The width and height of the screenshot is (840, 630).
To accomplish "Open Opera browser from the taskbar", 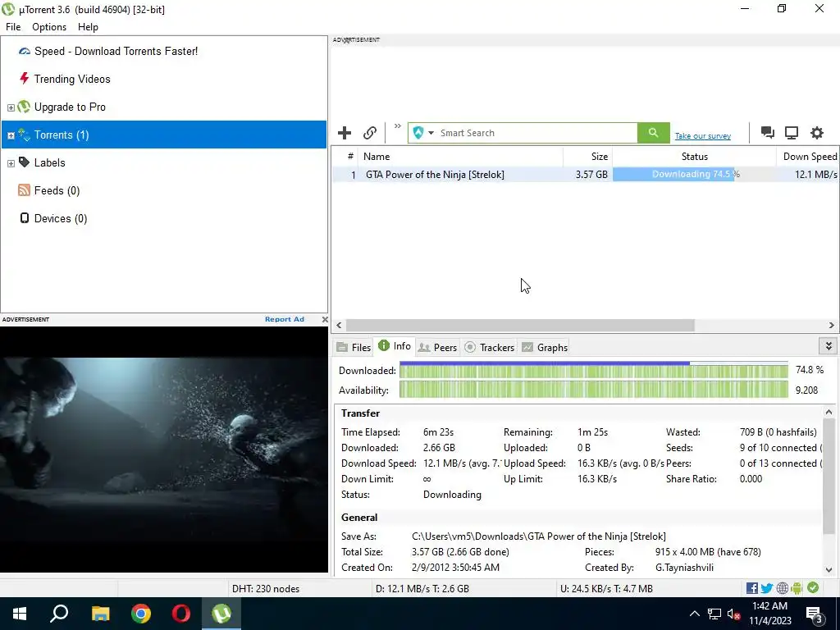I will (x=181, y=614).
